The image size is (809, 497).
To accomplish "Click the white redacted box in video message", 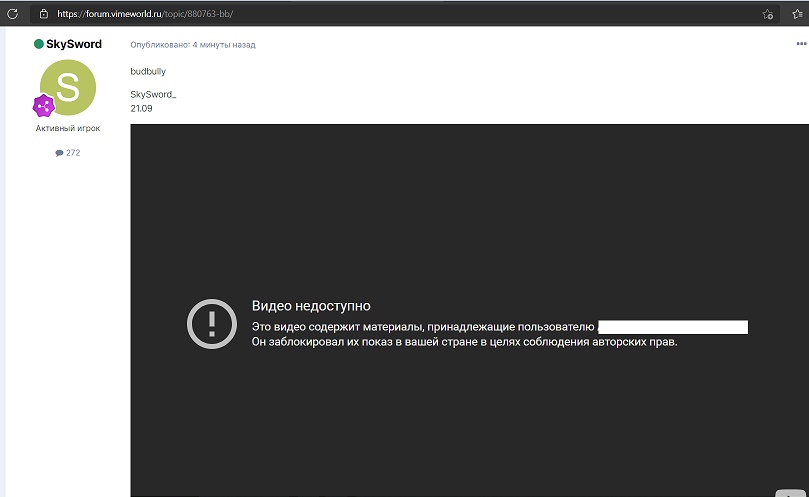I will pos(672,326).
